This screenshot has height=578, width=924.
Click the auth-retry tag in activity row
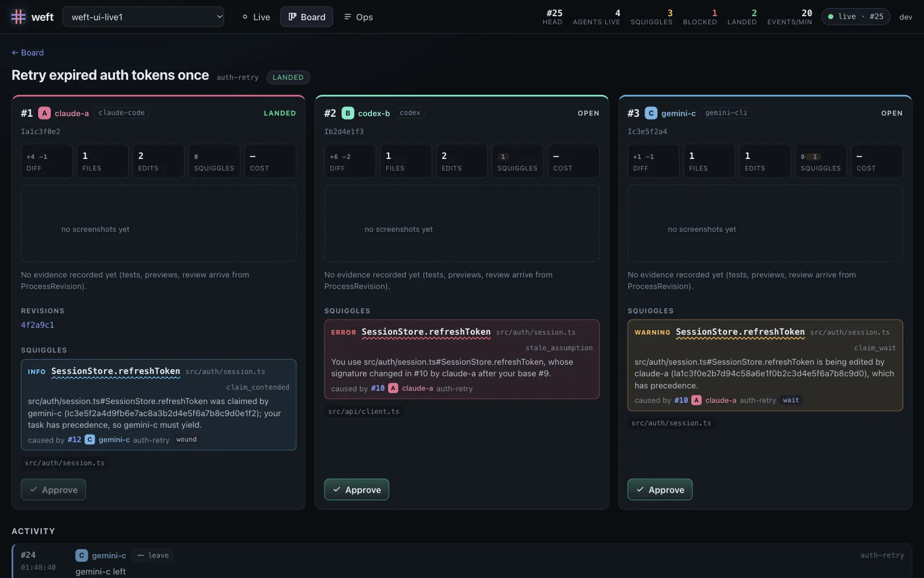point(882,555)
